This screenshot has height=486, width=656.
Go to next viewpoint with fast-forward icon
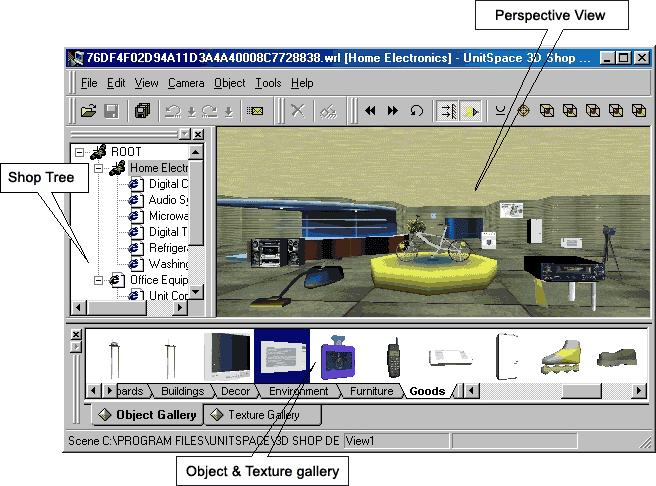pos(392,111)
